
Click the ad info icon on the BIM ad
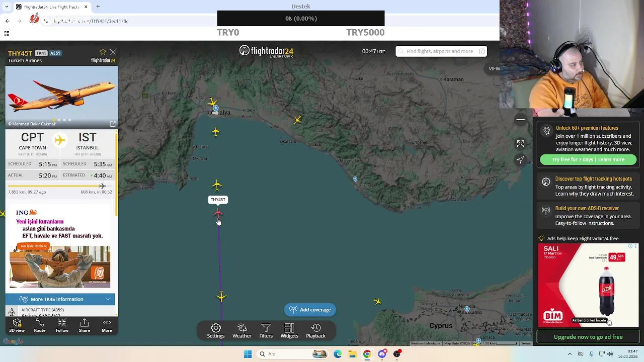pos(630,246)
